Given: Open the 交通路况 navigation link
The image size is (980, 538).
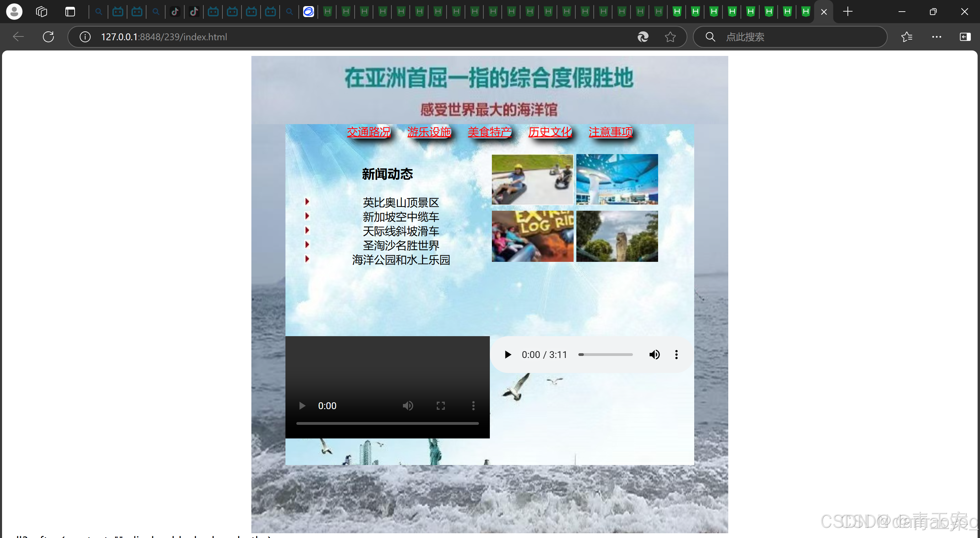Looking at the screenshot, I should pyautogui.click(x=368, y=132).
